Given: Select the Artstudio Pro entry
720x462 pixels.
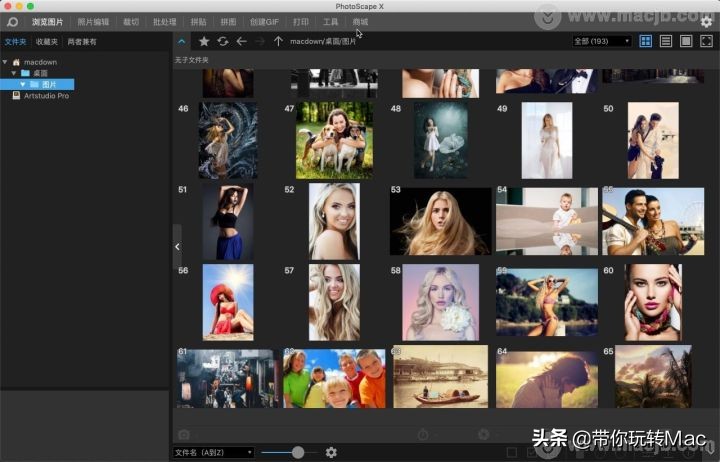Looking at the screenshot, I should click(x=46, y=96).
